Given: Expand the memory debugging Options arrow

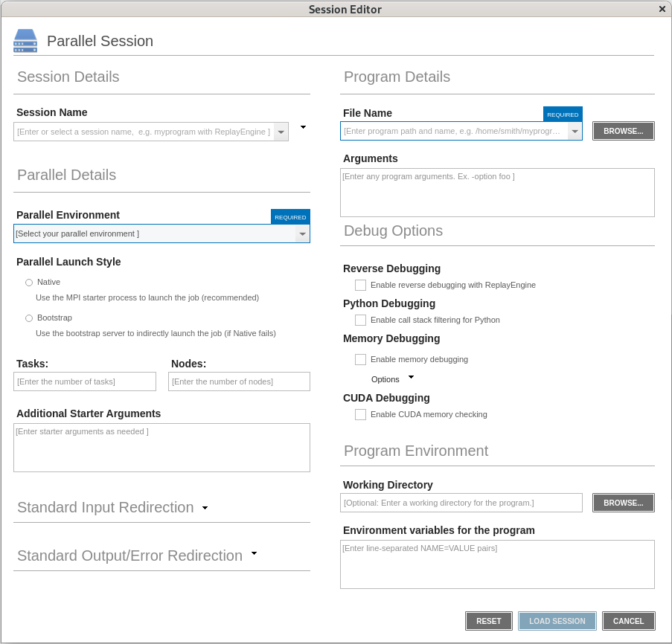Looking at the screenshot, I should tap(411, 378).
